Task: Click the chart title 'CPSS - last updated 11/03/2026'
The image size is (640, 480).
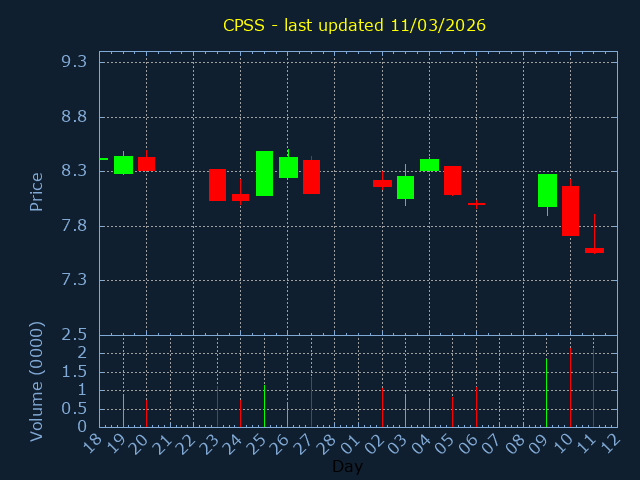Action: pos(354,25)
